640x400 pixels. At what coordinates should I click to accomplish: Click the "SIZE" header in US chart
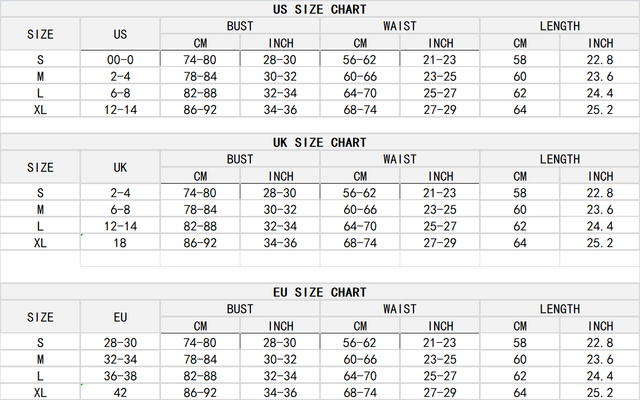tap(40, 34)
